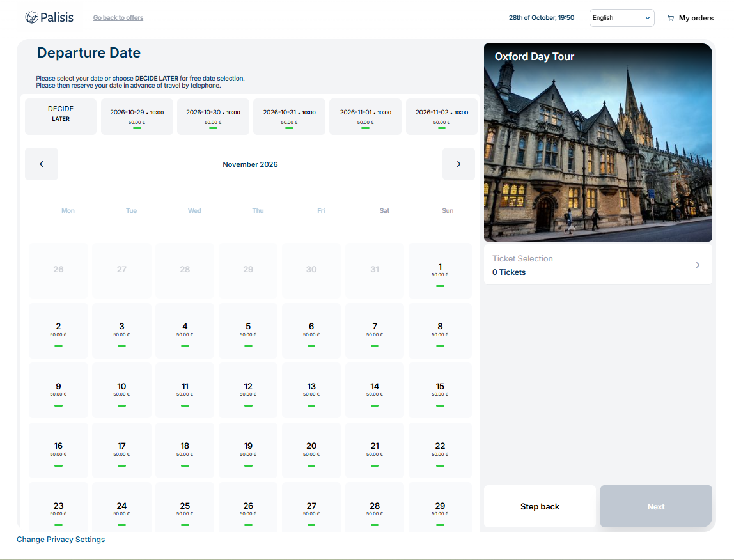Click the 0 Tickets count

(509, 272)
